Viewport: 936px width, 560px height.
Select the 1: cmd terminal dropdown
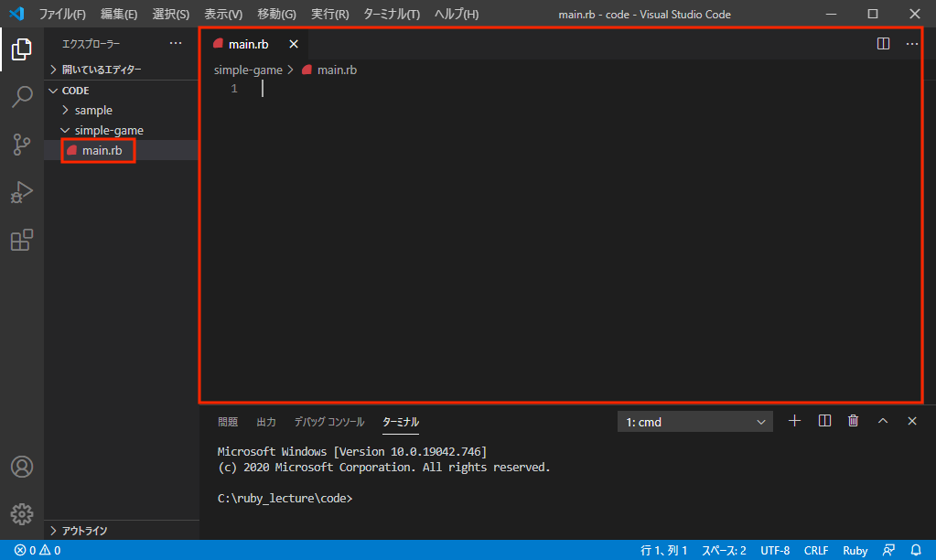point(695,422)
